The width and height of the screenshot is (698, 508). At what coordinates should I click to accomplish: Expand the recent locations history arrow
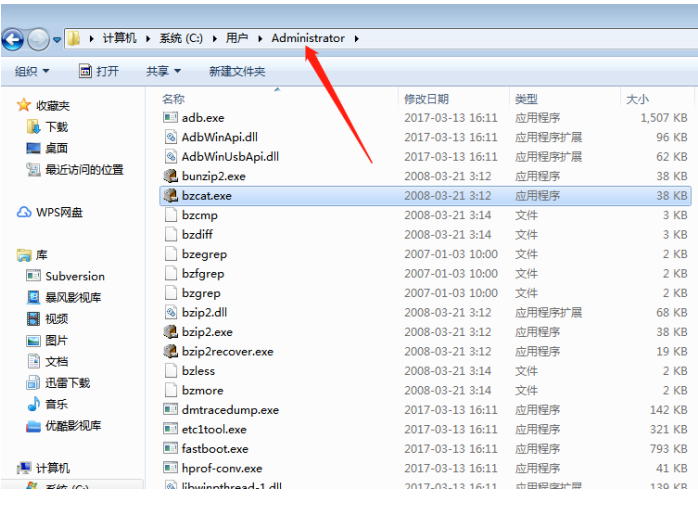tap(57, 39)
